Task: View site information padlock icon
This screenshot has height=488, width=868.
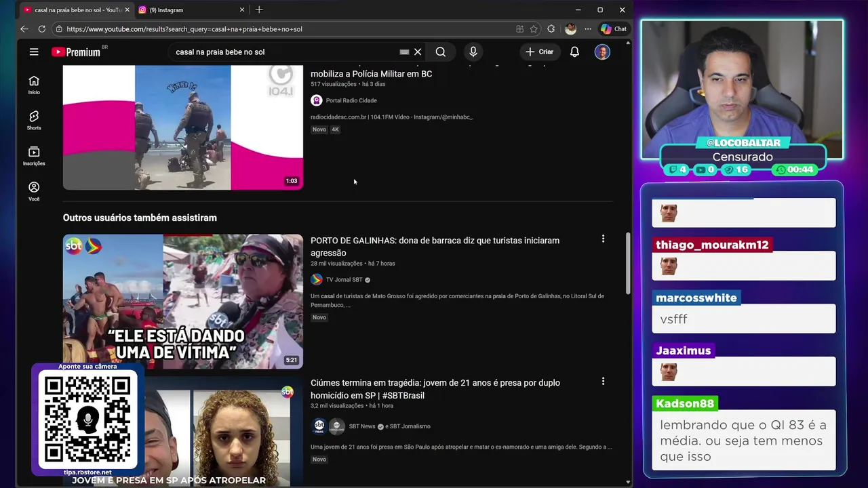Action: 60,29
